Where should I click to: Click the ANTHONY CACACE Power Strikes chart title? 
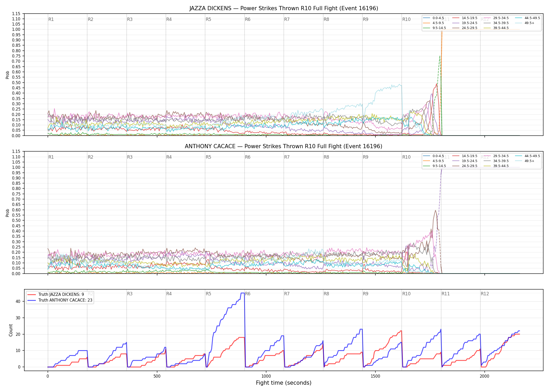click(284, 146)
